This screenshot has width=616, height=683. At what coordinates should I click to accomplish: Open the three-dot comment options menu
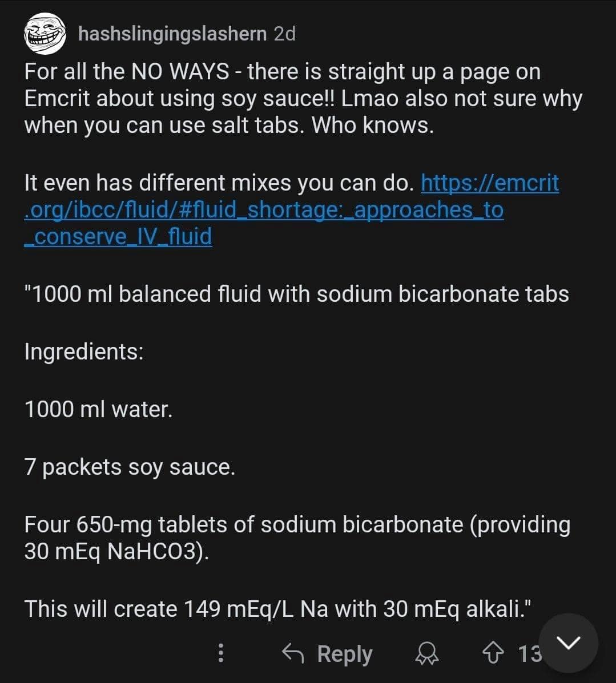tap(221, 653)
